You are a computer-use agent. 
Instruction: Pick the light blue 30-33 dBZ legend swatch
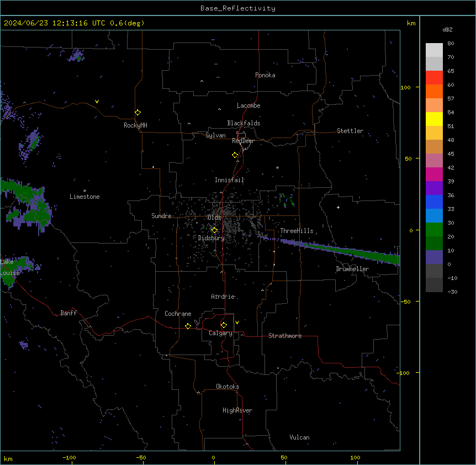click(x=434, y=216)
